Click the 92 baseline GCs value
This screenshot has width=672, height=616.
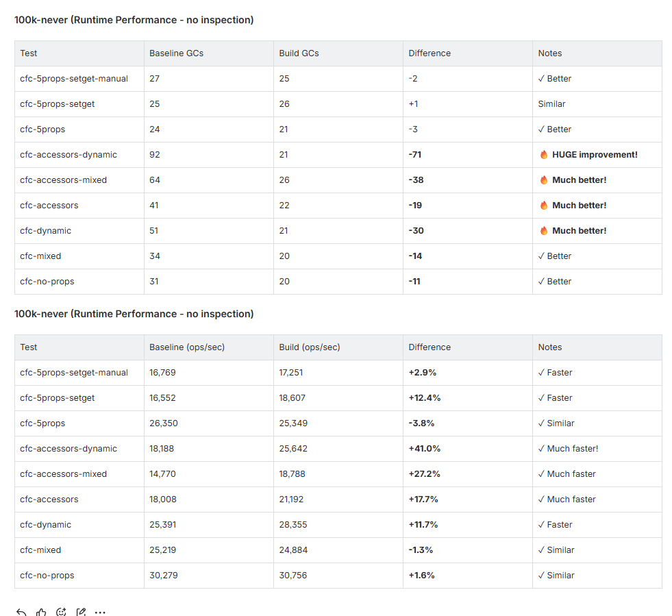(155, 155)
